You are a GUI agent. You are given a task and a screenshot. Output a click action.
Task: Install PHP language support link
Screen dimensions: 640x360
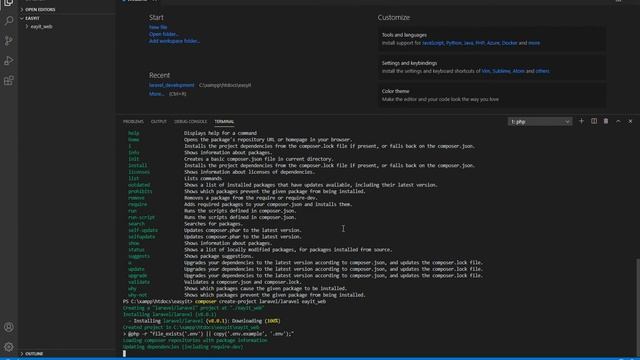tap(480, 43)
